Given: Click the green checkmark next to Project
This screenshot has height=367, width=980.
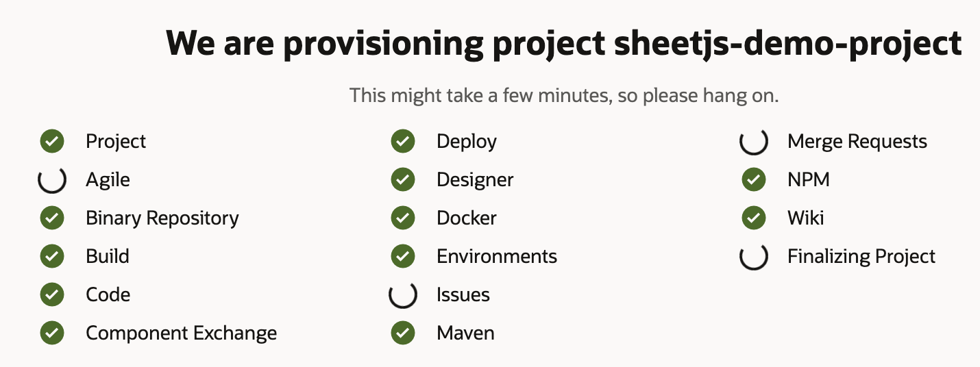Looking at the screenshot, I should [x=52, y=142].
